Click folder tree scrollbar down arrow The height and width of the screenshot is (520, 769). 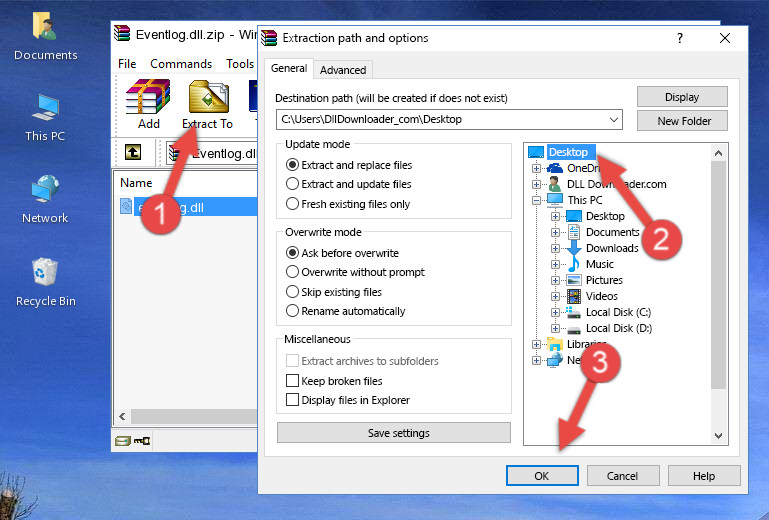pos(718,436)
